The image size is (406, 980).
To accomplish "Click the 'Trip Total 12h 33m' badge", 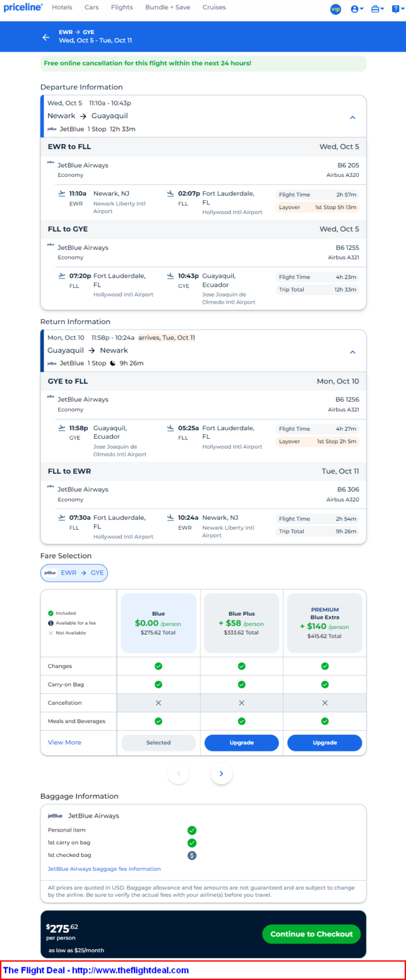I will 318,290.
